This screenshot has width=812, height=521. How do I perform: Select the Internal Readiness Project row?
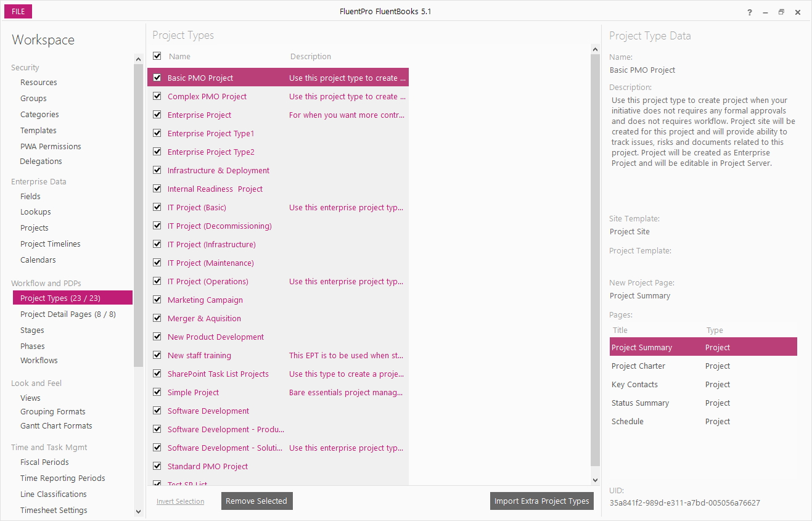coord(278,189)
